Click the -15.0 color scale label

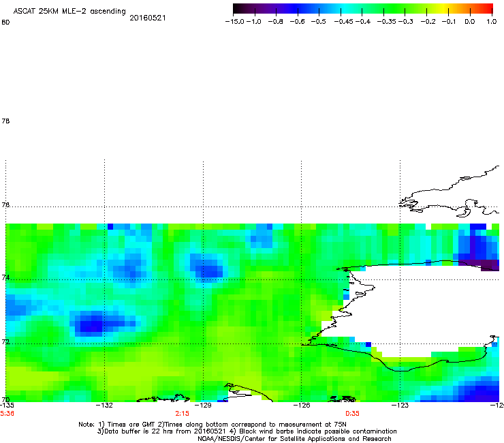click(235, 22)
